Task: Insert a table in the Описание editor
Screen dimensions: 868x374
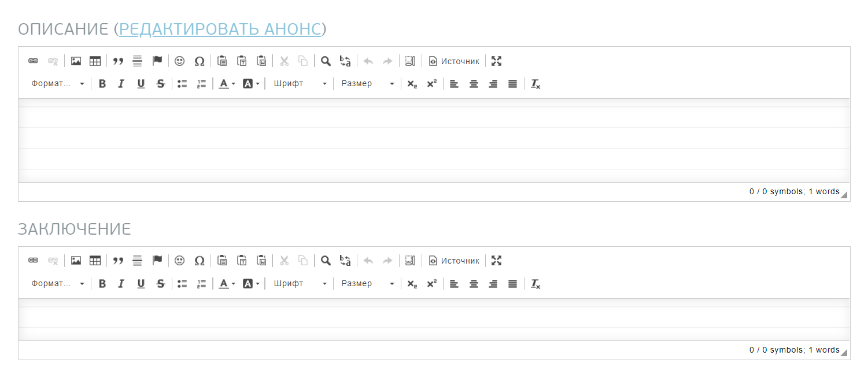Action: coord(95,61)
